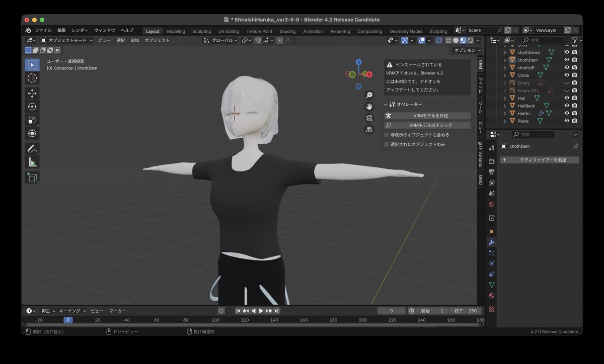Click the pan hand viewport button

369,107
